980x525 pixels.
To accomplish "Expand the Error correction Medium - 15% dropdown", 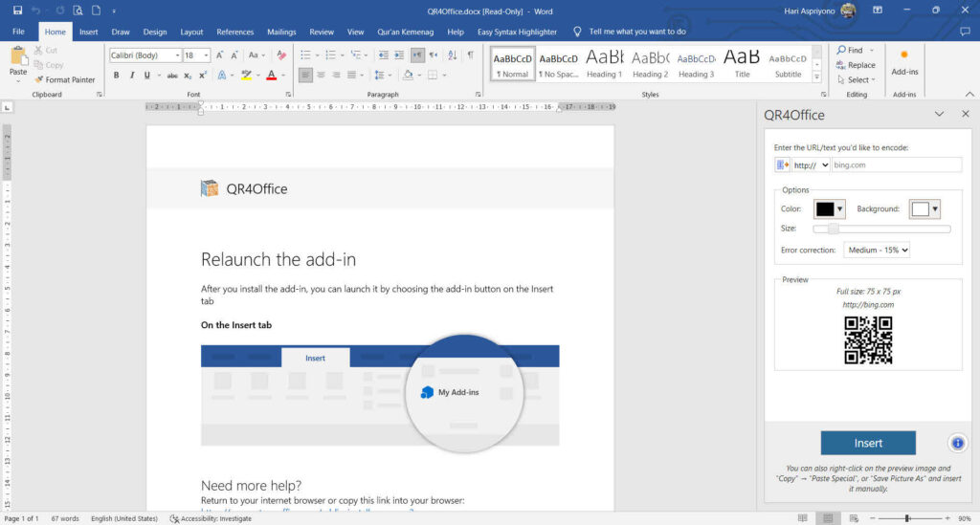I will click(877, 250).
